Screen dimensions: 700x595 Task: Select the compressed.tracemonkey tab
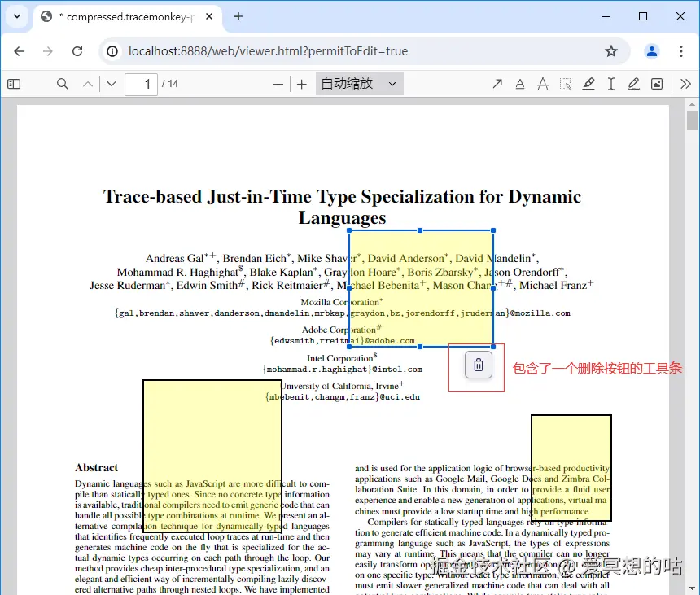(127, 17)
